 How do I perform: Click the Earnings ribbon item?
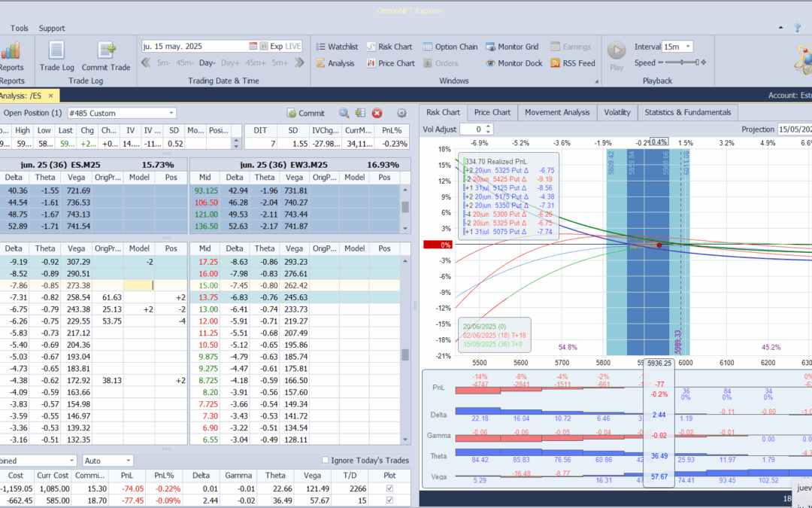(x=571, y=47)
